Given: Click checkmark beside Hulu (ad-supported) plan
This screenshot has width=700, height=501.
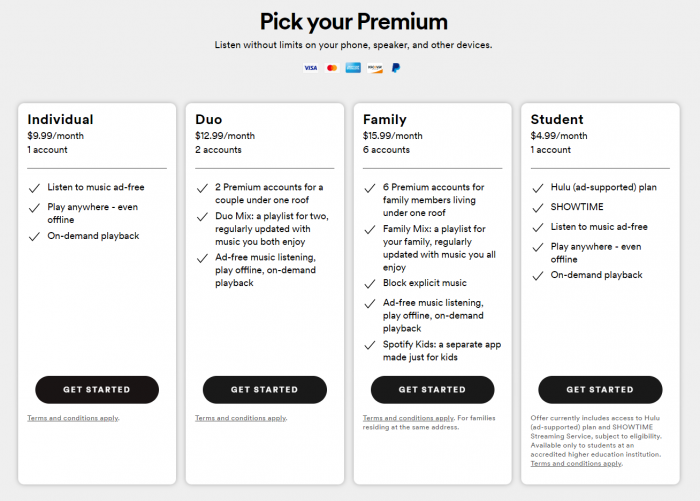Looking at the screenshot, I should coord(538,188).
